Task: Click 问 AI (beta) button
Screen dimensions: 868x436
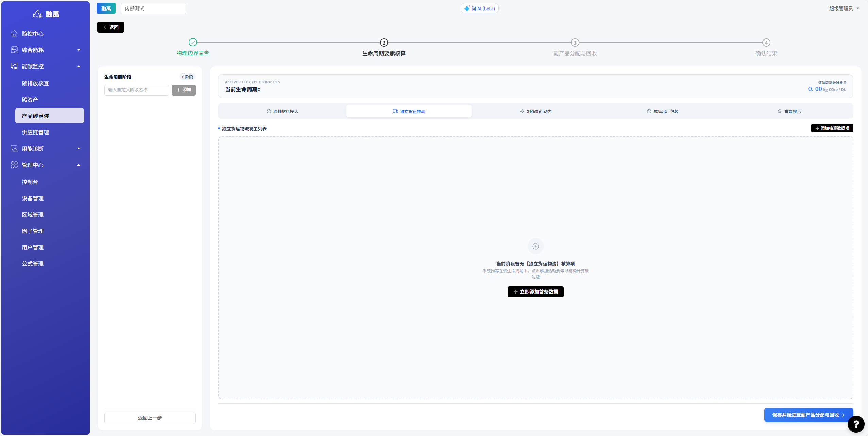Action: tap(480, 8)
